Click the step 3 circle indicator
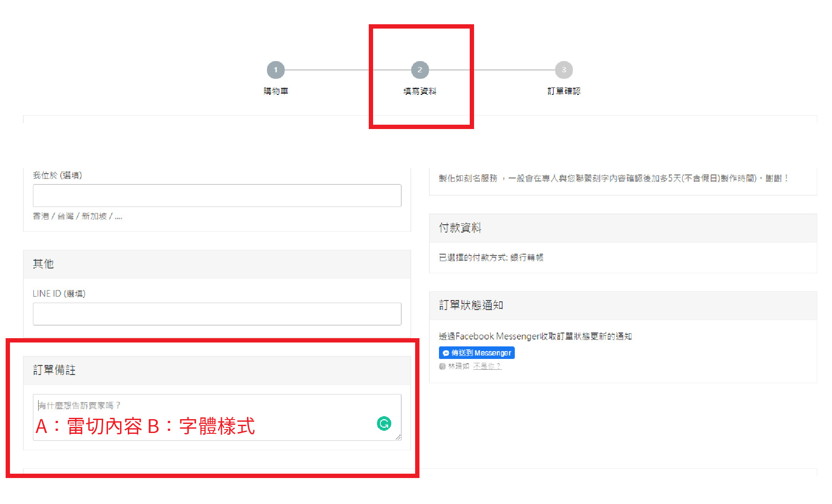The image size is (832, 504). pos(563,70)
